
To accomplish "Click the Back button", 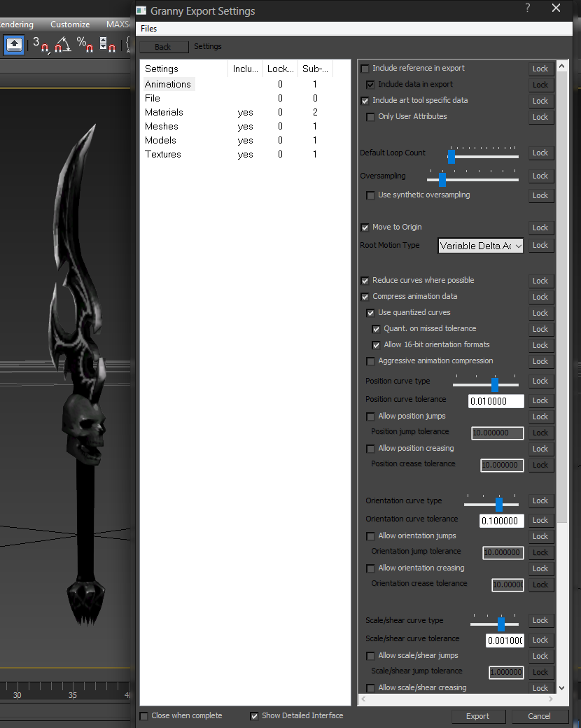I will [x=164, y=47].
